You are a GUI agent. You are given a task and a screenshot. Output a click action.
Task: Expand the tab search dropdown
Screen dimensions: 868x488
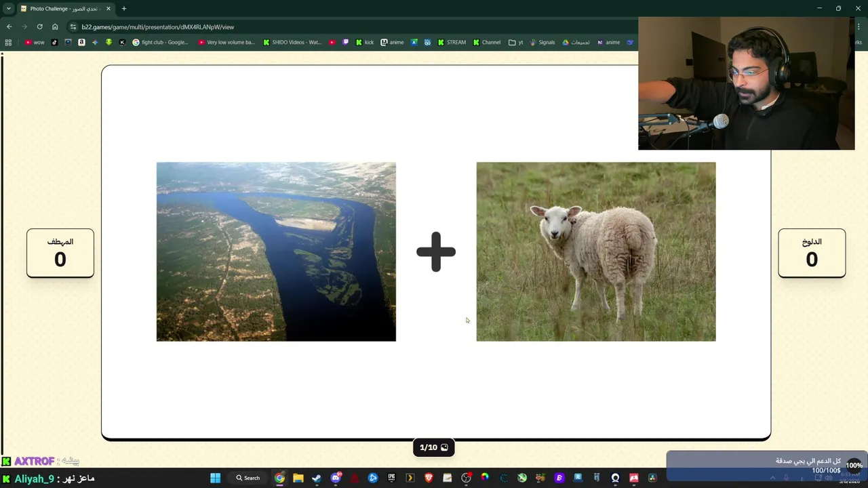pos(8,9)
